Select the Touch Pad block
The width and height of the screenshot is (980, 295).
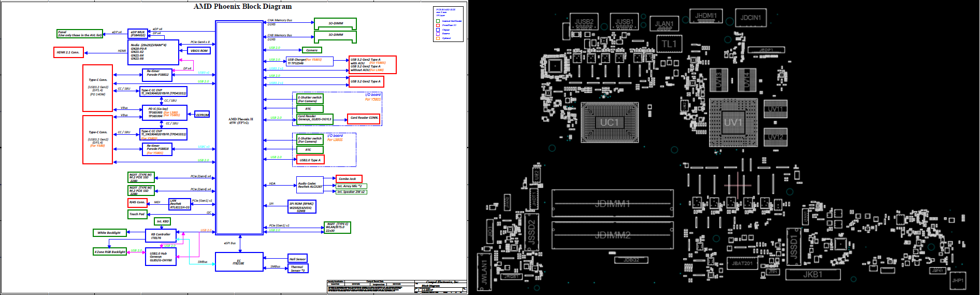[137, 214]
